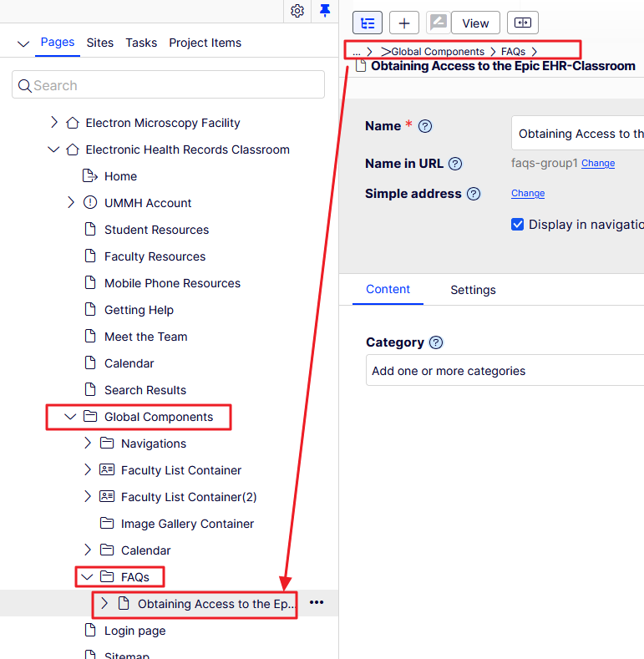The image size is (644, 659).
Task: Switch to the Sites tab
Action: coord(100,43)
